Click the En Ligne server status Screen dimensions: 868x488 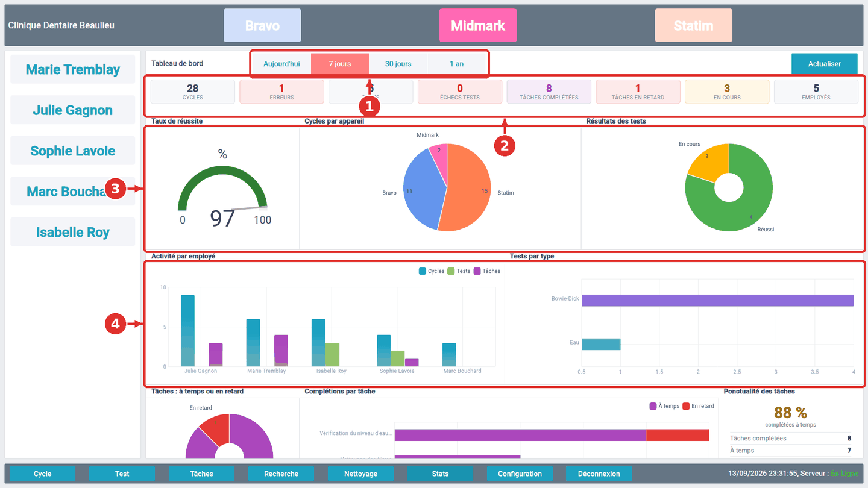844,474
